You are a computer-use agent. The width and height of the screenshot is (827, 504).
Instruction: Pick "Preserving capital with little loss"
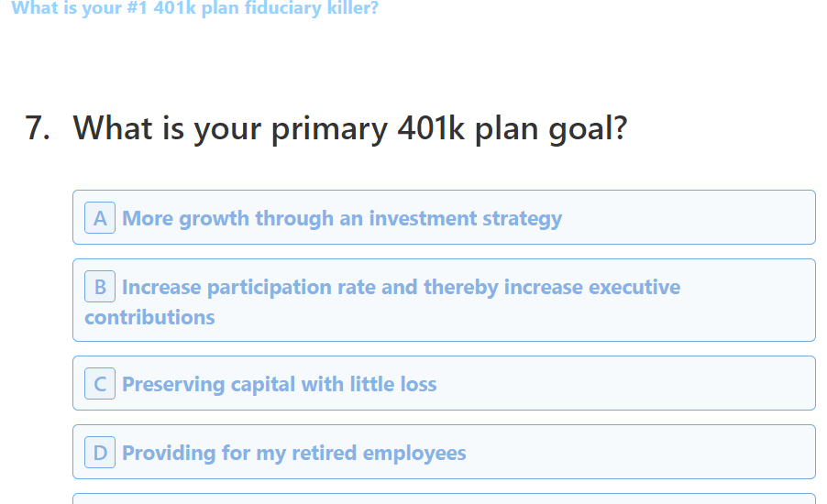click(x=279, y=384)
